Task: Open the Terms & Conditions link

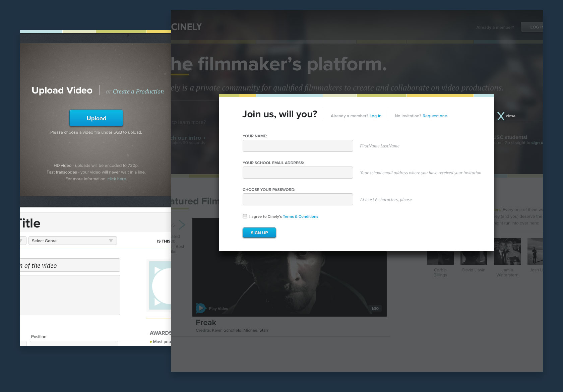Action: tap(300, 216)
